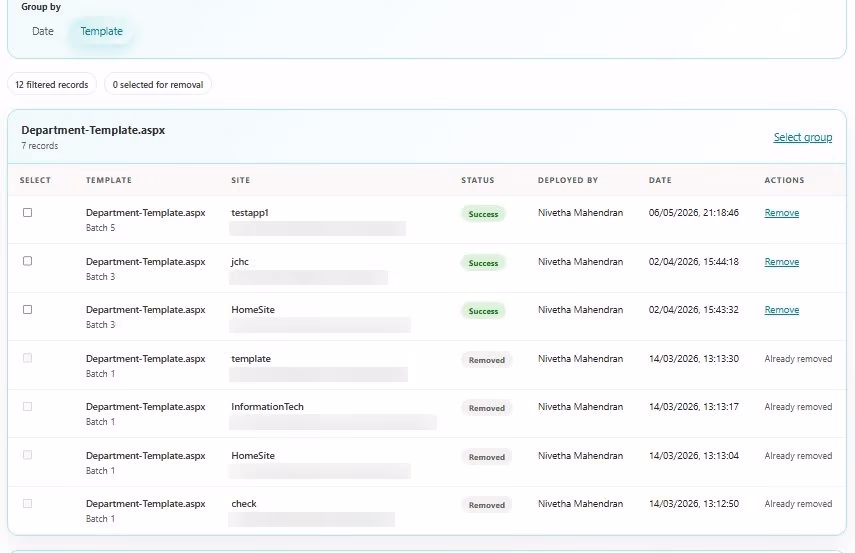Click the Success badge in jchc row
This screenshot has width=855, height=553.
[483, 263]
